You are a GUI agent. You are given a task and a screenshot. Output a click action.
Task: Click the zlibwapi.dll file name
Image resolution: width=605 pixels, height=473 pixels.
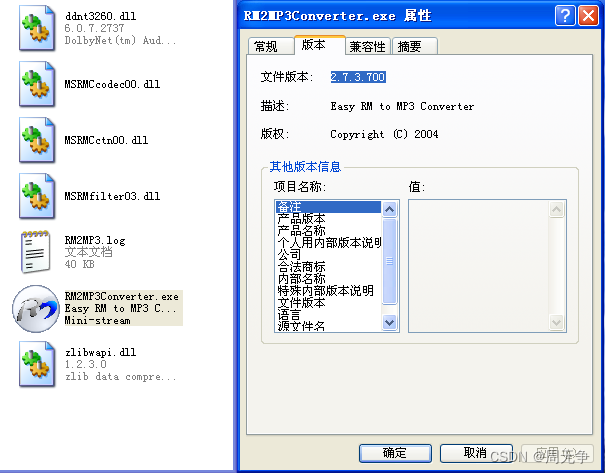click(x=100, y=352)
